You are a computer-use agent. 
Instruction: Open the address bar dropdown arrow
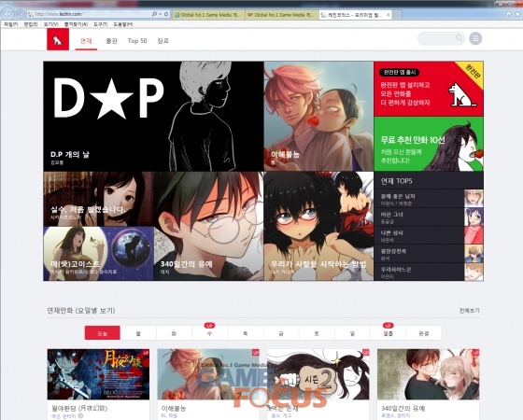[x=160, y=14]
